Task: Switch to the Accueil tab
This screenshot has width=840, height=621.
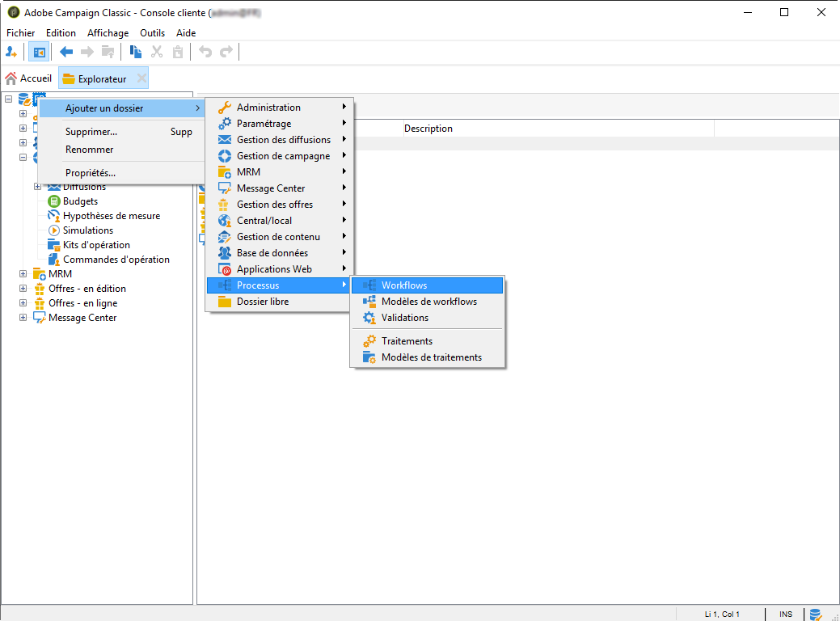Action: tap(28, 78)
